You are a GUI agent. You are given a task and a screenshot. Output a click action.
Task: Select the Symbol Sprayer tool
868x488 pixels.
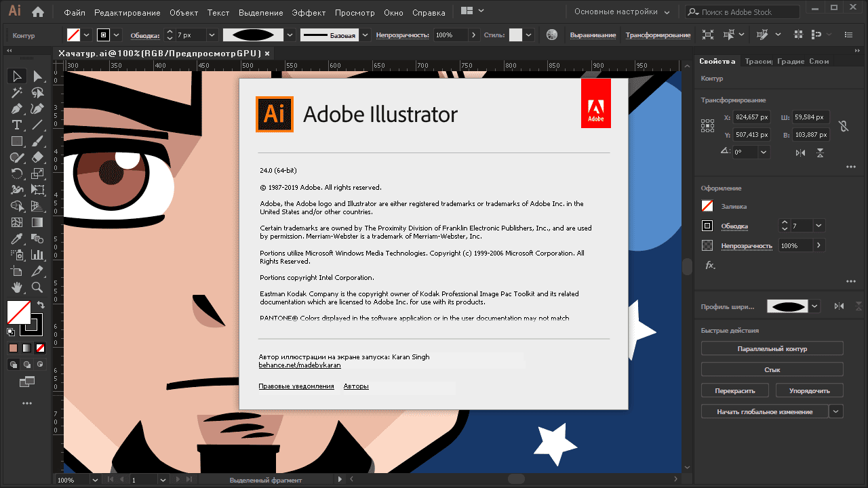(x=17, y=255)
